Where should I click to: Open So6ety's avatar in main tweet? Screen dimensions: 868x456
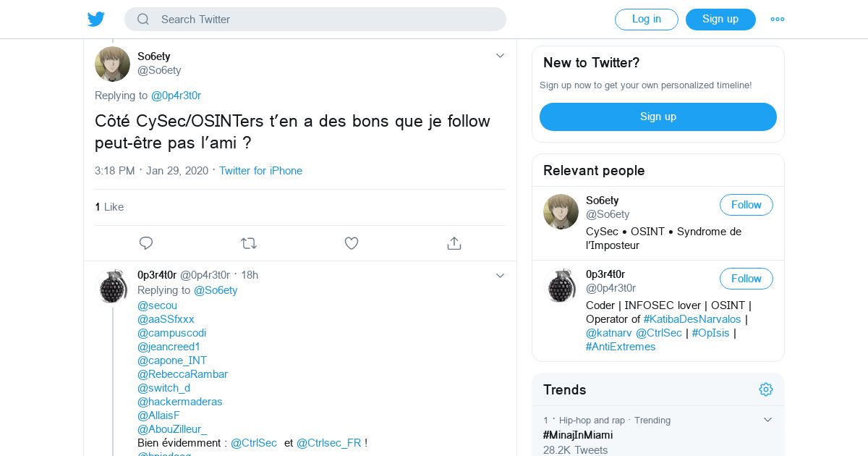112,64
